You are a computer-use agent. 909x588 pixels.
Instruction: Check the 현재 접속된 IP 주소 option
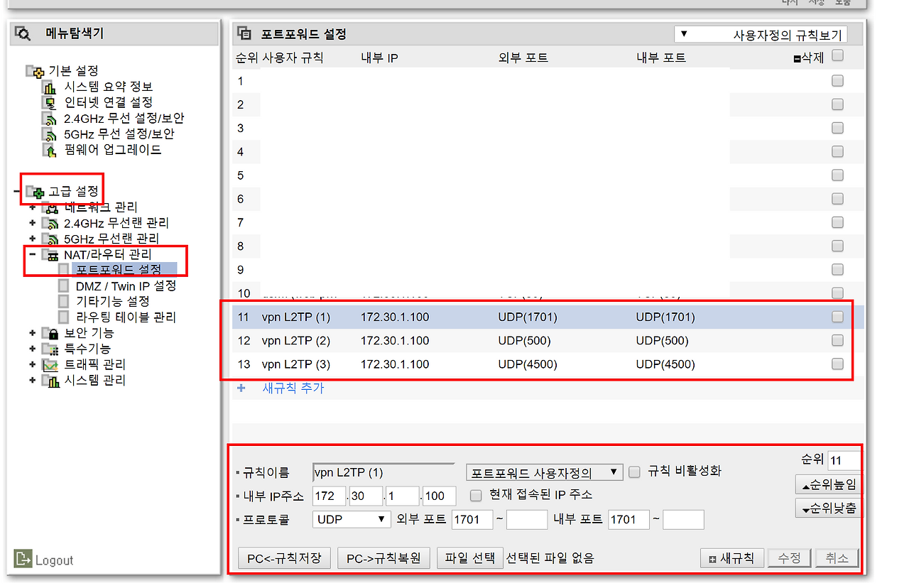[474, 496]
